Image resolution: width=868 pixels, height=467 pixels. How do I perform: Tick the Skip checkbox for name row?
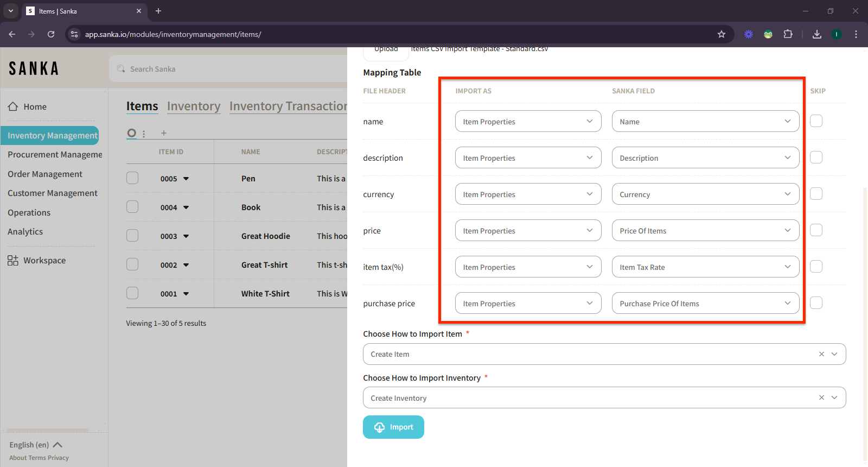click(x=816, y=121)
